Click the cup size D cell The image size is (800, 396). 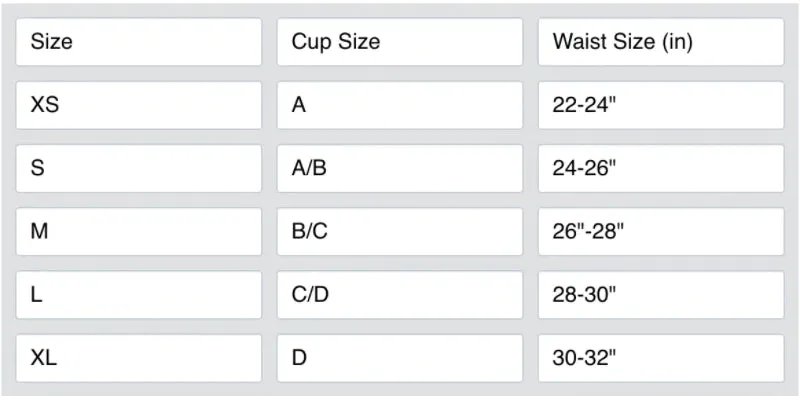(399, 358)
